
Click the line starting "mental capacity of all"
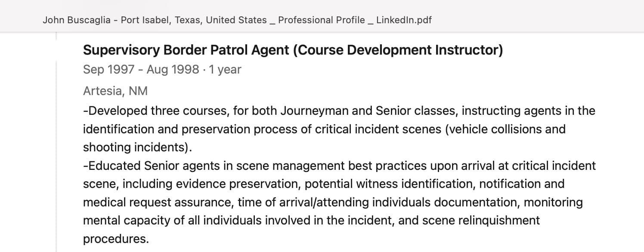click(311, 221)
